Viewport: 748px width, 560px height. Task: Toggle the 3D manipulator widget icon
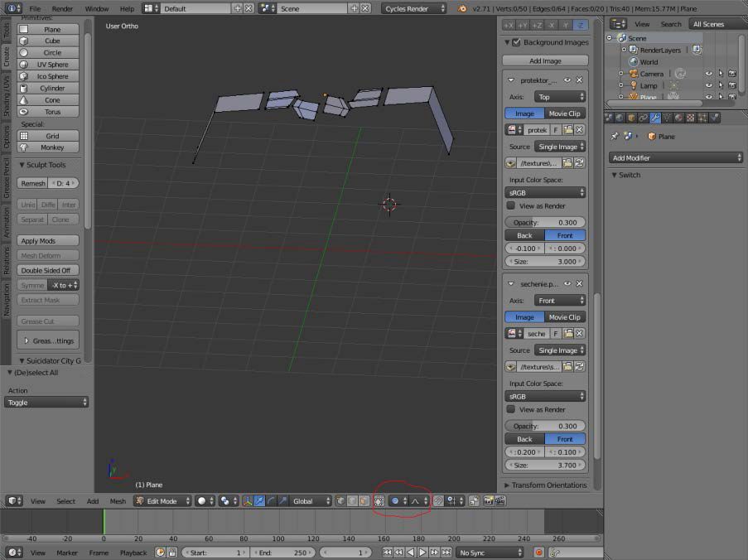[x=248, y=501]
